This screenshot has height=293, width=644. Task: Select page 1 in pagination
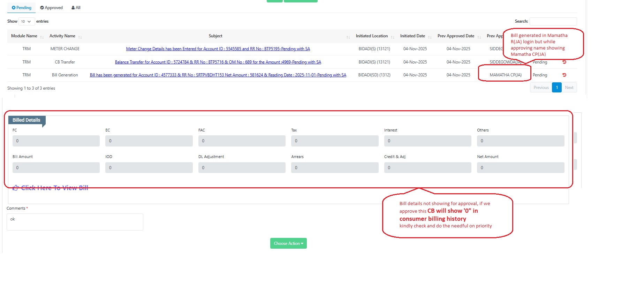tap(557, 88)
